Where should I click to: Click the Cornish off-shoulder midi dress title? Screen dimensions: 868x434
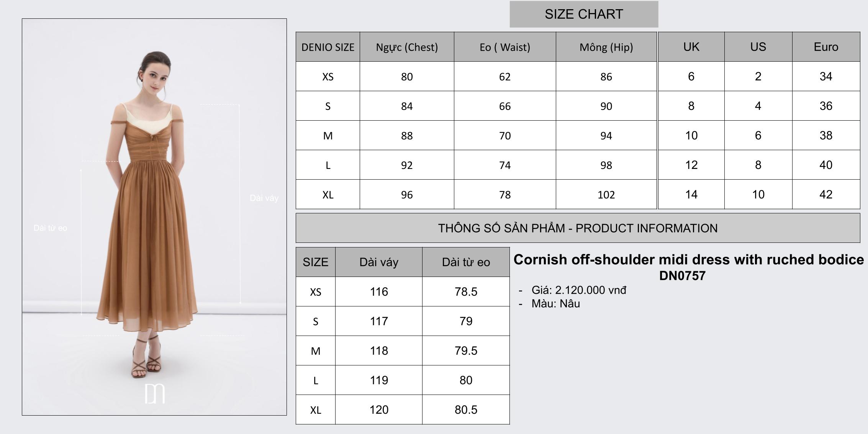688,259
